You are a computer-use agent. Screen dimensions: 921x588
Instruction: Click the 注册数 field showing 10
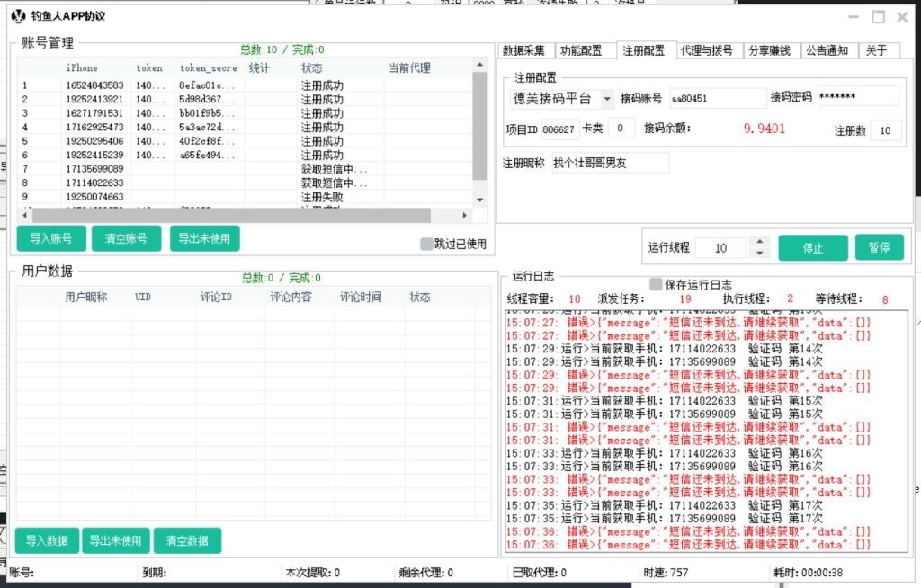pos(886,129)
